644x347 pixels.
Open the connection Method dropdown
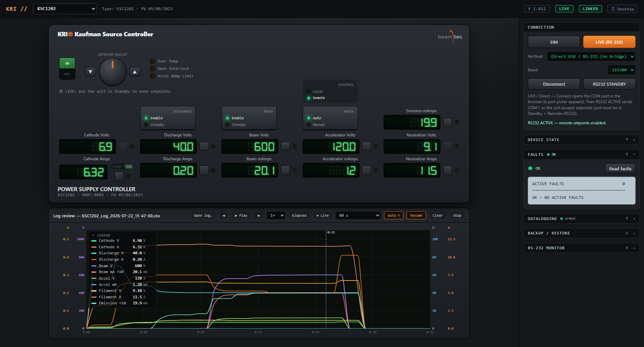[x=591, y=56]
